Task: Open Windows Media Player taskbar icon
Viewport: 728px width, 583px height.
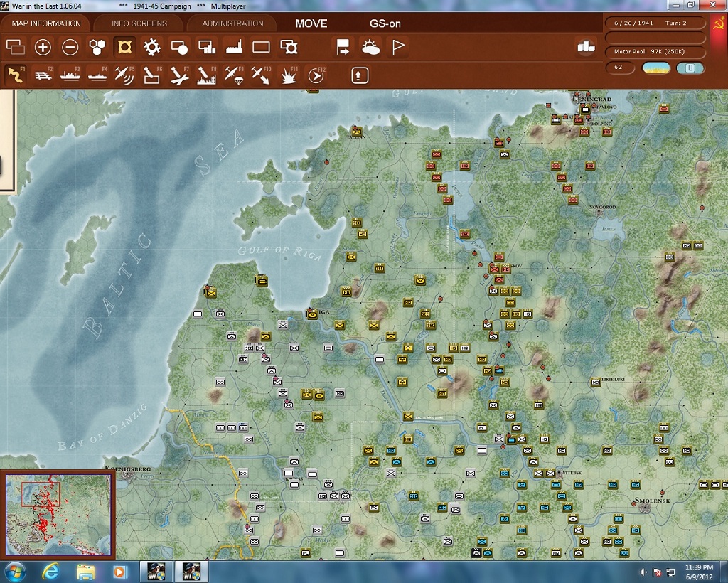Action: 119,572
